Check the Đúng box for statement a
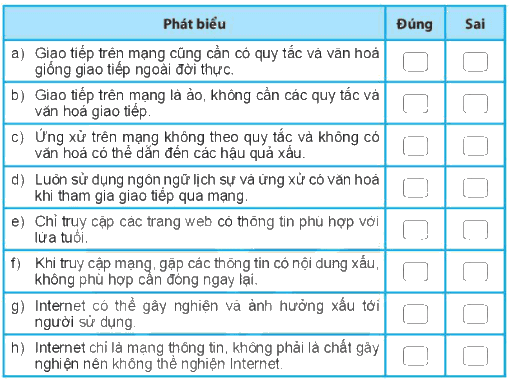This screenshot has width=510, height=379. pos(415,62)
